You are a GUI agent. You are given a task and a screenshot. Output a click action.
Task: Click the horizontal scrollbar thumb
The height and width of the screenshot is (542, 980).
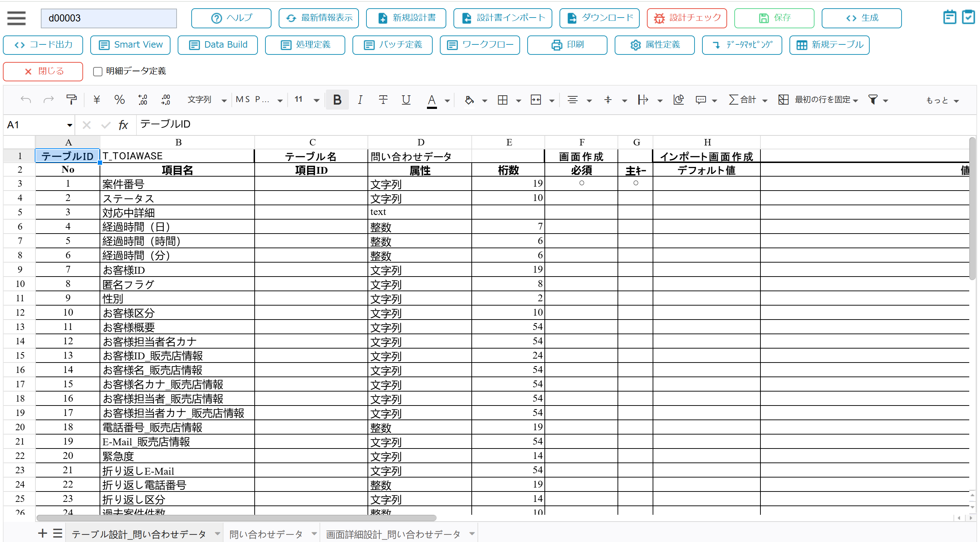pyautogui.click(x=236, y=518)
